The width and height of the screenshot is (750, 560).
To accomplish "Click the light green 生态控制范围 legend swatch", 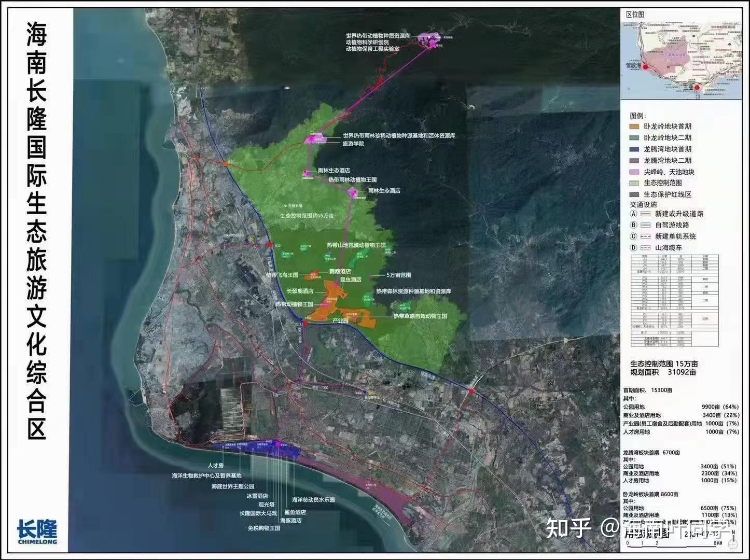I will 634,183.
